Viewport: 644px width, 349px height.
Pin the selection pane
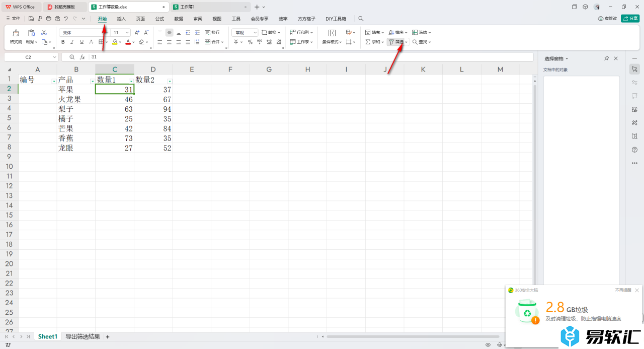(606, 58)
